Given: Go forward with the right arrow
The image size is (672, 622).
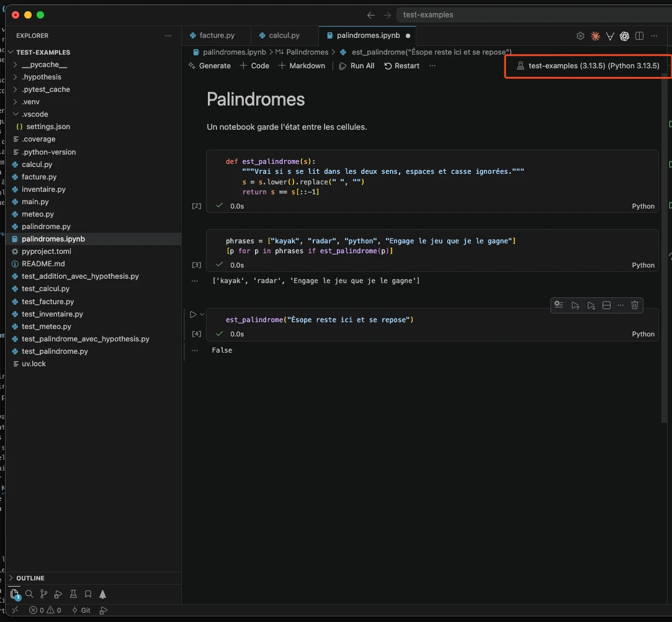Looking at the screenshot, I should click(x=387, y=15).
